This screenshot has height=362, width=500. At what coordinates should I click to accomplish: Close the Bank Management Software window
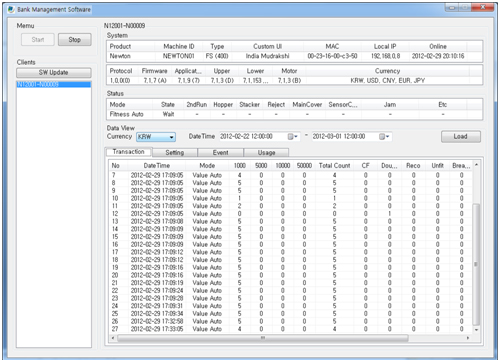tap(482, 7)
